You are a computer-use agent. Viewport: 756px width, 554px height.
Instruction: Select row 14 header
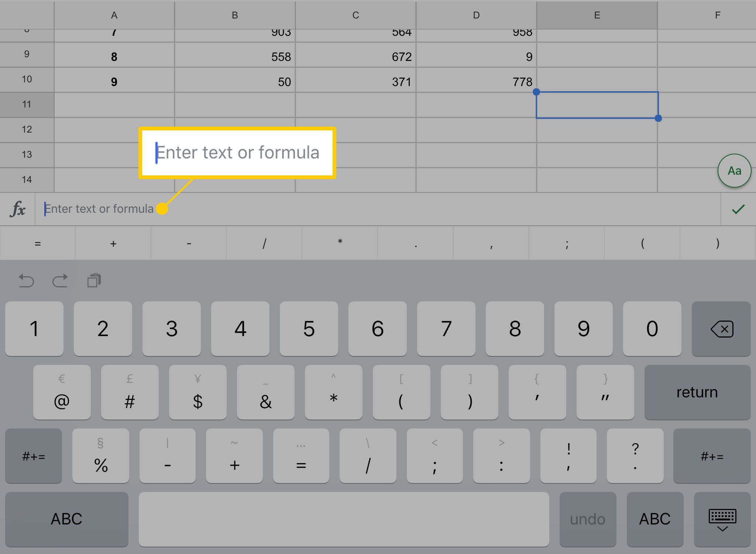pyautogui.click(x=27, y=180)
